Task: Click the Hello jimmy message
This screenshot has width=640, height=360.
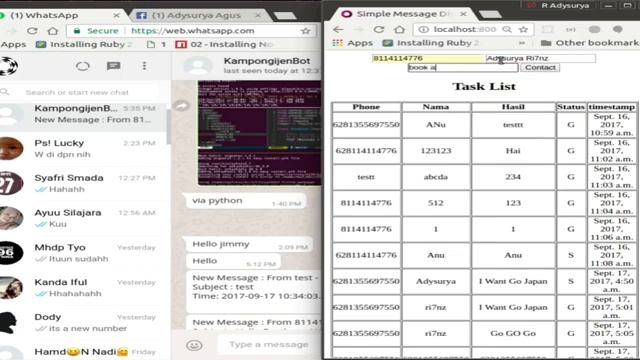Action: [250, 244]
